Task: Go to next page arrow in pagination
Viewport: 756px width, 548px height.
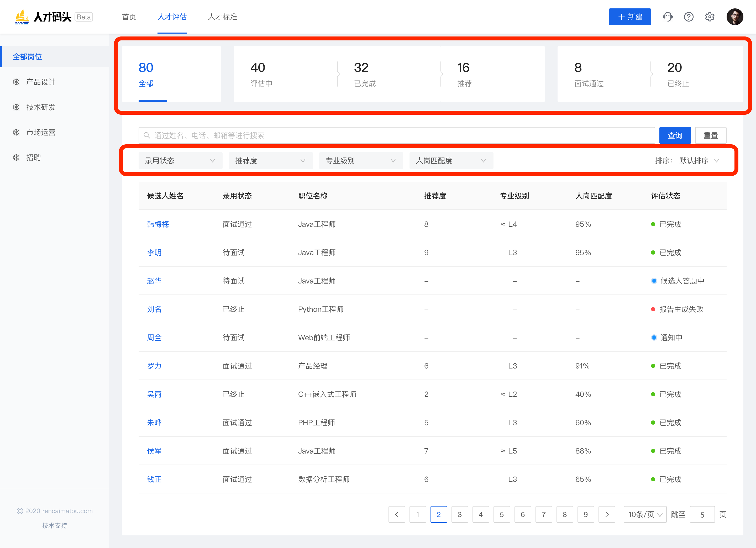Action: pos(607,514)
